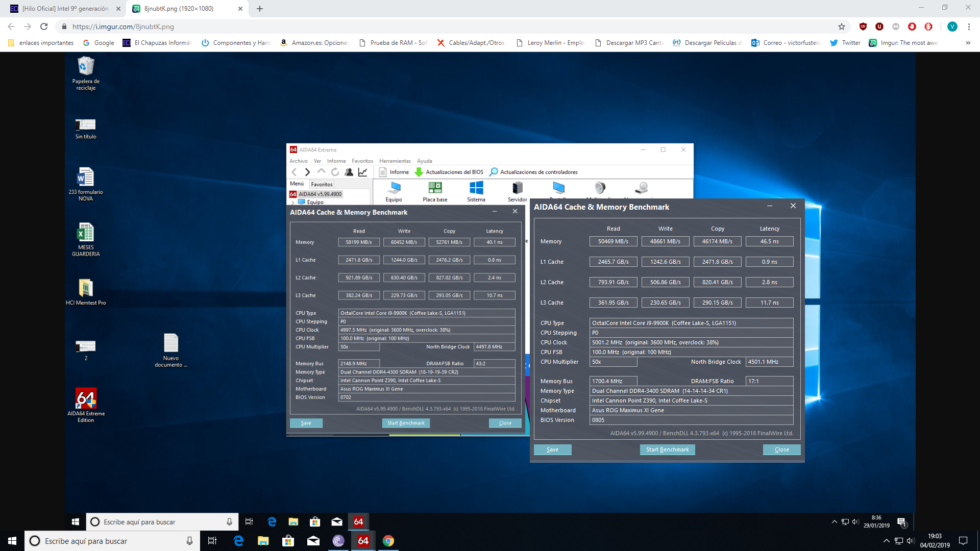
Task: Reload the page in Chrome
Action: [x=44, y=27]
